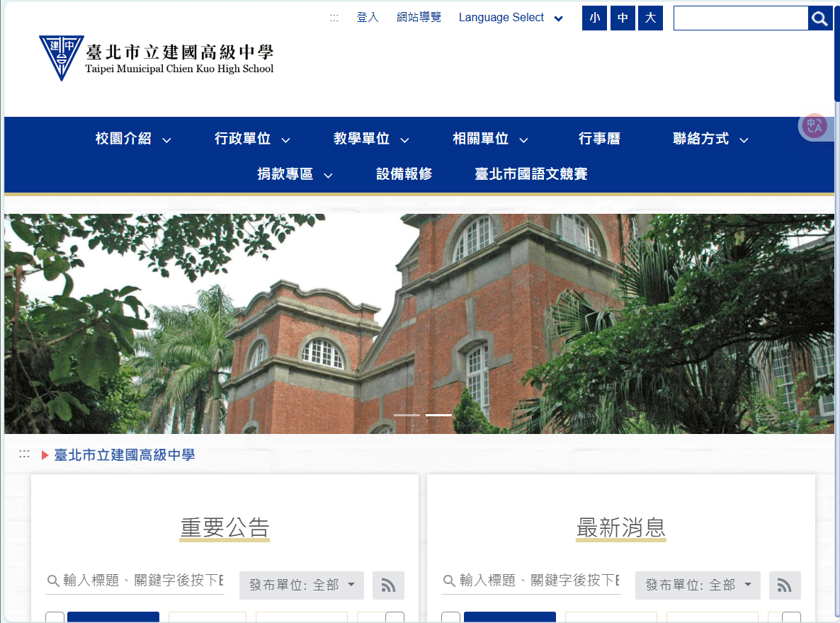This screenshot has height=623, width=840.
Task: Click the school triangle logo emblem
Action: point(61,57)
